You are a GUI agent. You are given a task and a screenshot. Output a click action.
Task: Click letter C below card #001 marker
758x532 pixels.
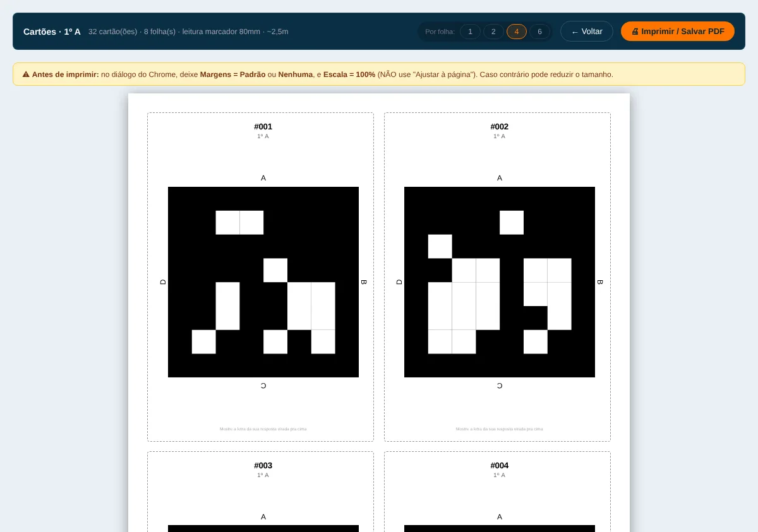click(x=263, y=386)
